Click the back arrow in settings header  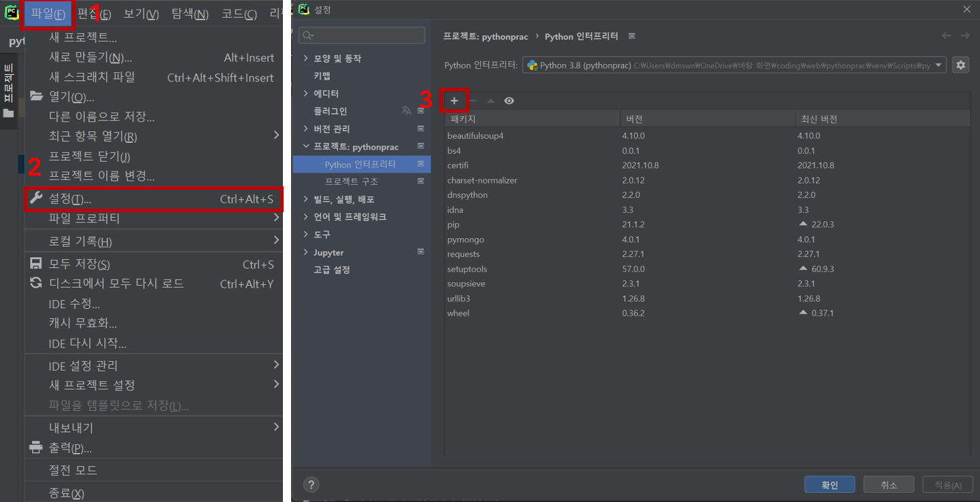[x=946, y=36]
